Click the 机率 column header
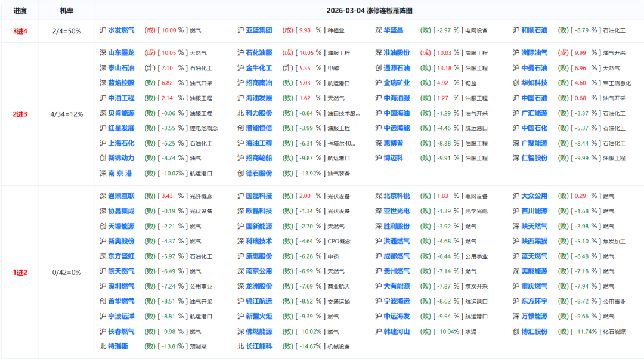 coord(67,11)
